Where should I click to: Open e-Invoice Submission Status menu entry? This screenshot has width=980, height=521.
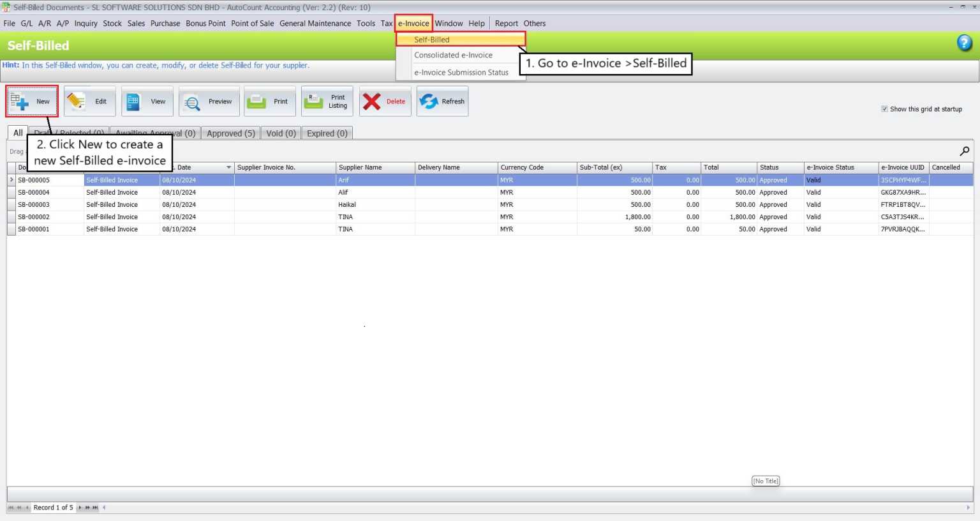pos(461,72)
